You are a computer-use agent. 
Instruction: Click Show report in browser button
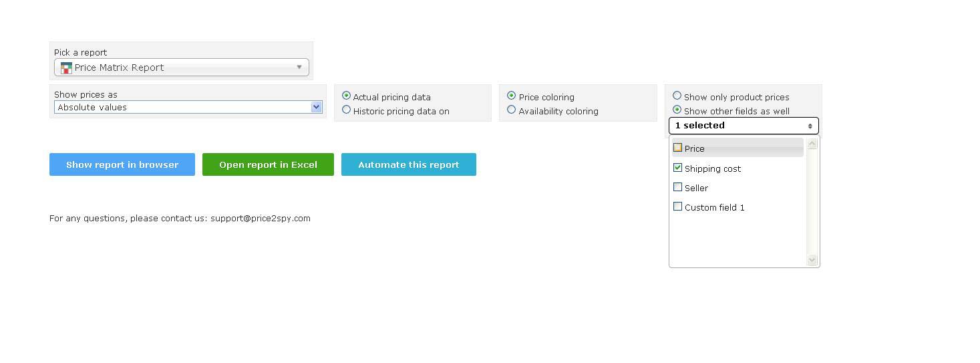(122, 164)
